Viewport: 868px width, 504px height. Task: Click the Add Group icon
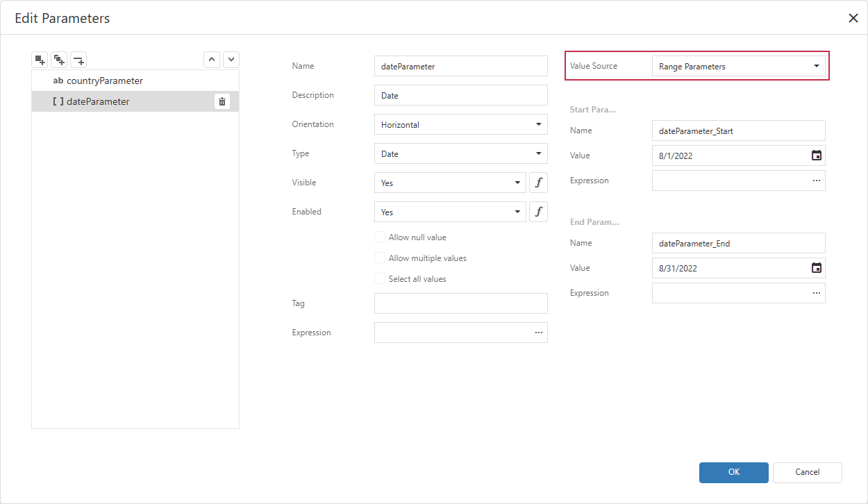pos(59,60)
